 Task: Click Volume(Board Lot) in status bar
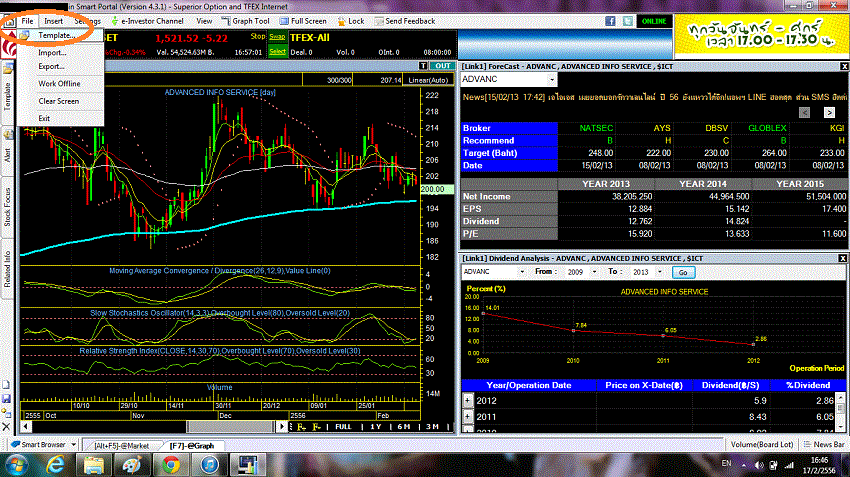pos(762,444)
